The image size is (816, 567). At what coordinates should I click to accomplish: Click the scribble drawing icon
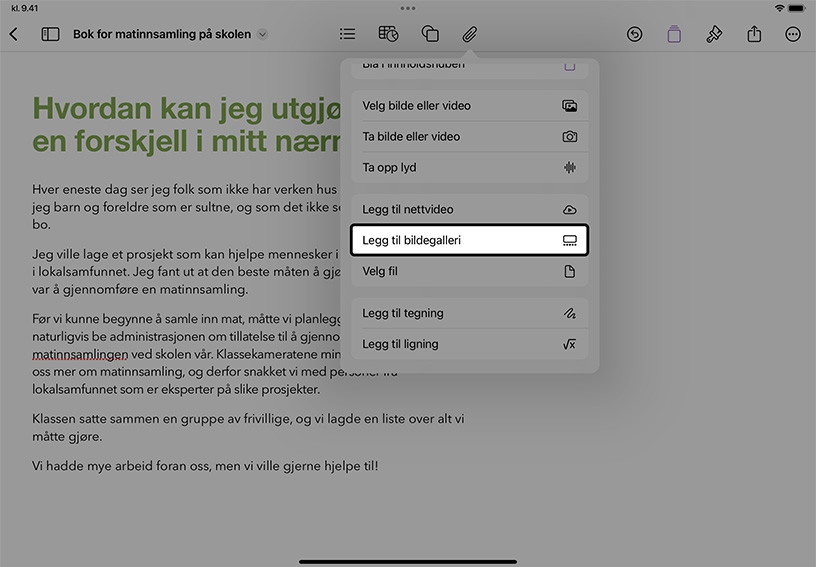click(x=570, y=313)
